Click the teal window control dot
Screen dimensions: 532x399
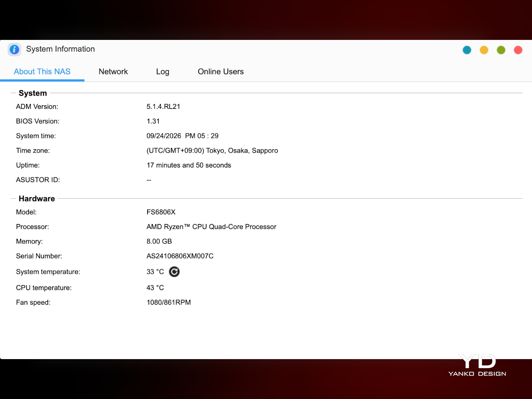(467, 50)
